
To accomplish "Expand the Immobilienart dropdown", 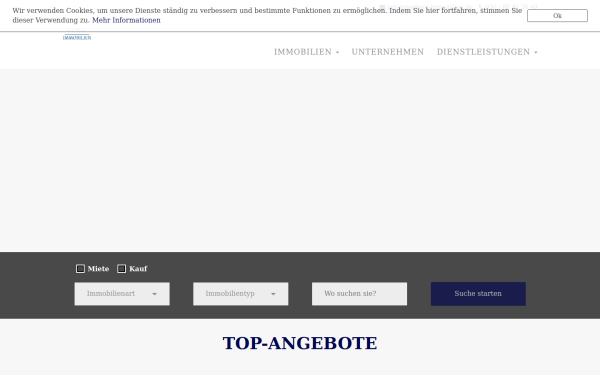I will tap(122, 294).
